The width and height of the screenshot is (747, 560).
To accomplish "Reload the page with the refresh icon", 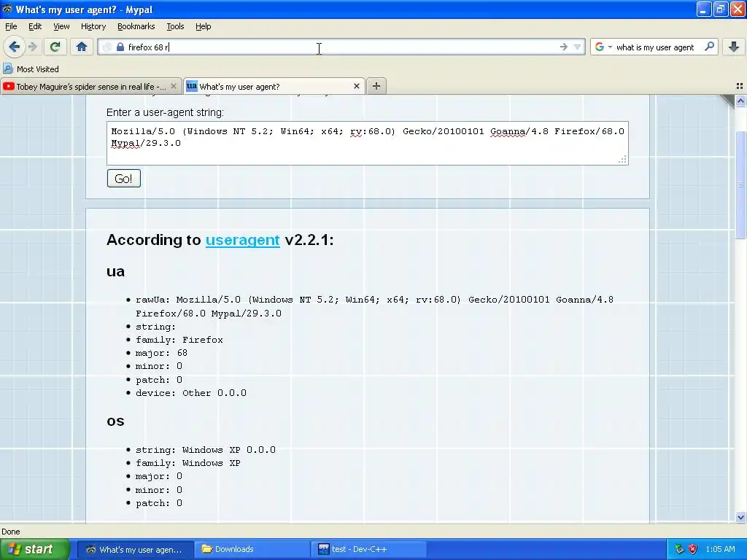I will (x=55, y=47).
